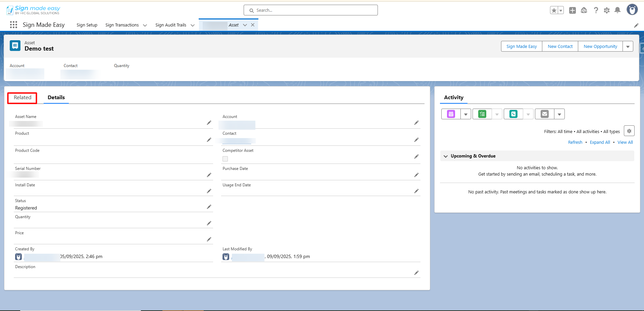Click the Log a Call phone icon
Viewport: 644px width, 311px height.
[x=513, y=114]
